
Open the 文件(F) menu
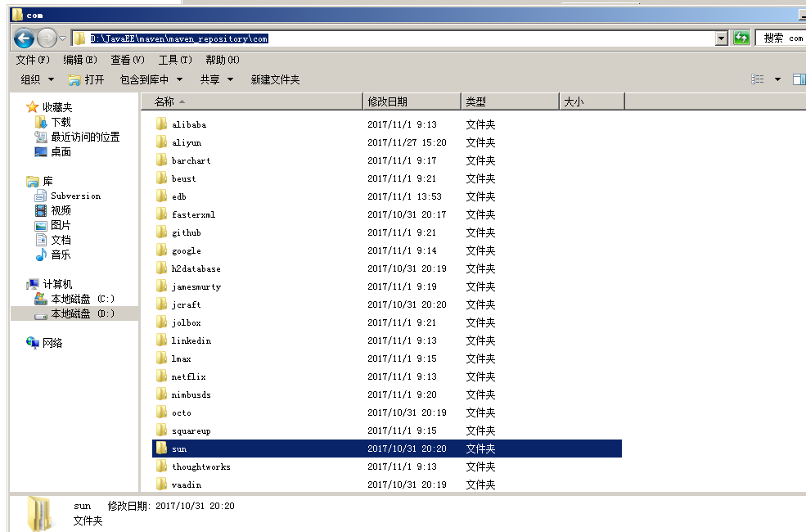33,60
